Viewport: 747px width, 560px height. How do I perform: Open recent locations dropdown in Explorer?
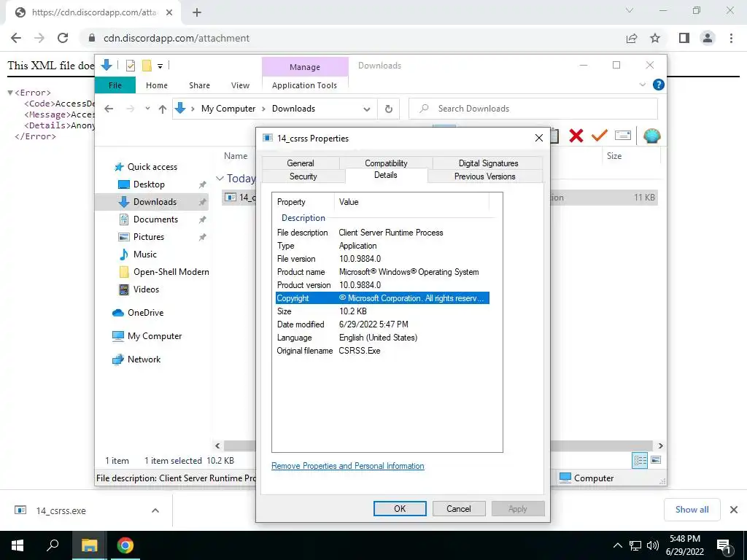coord(147,109)
